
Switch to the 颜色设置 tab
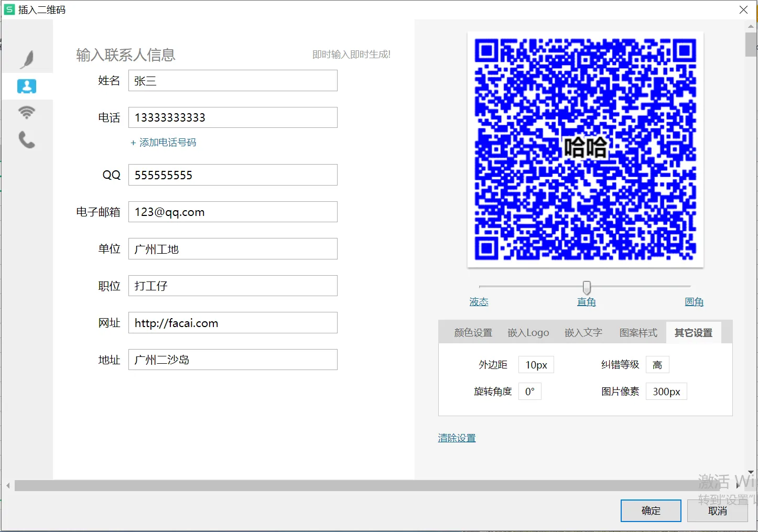473,333
